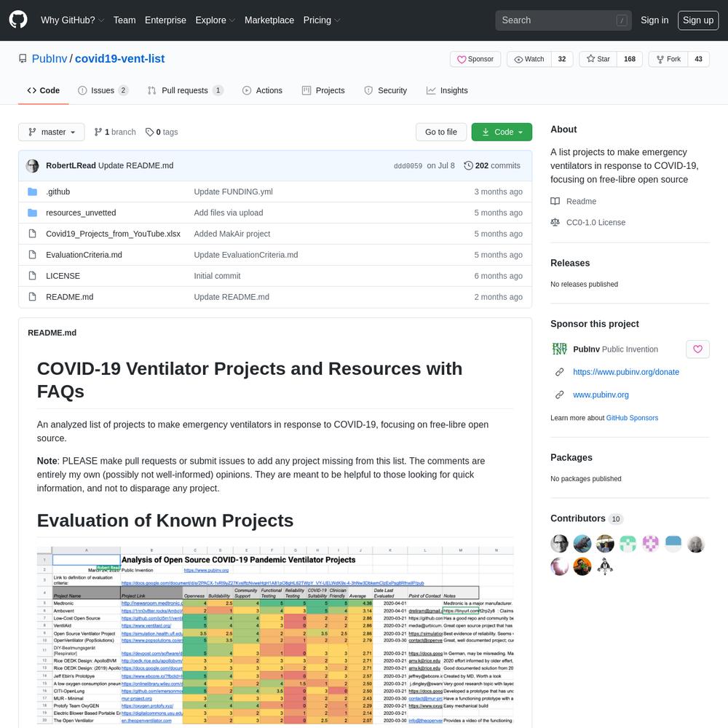
Task: Click the forks count 43
Action: pos(698,59)
